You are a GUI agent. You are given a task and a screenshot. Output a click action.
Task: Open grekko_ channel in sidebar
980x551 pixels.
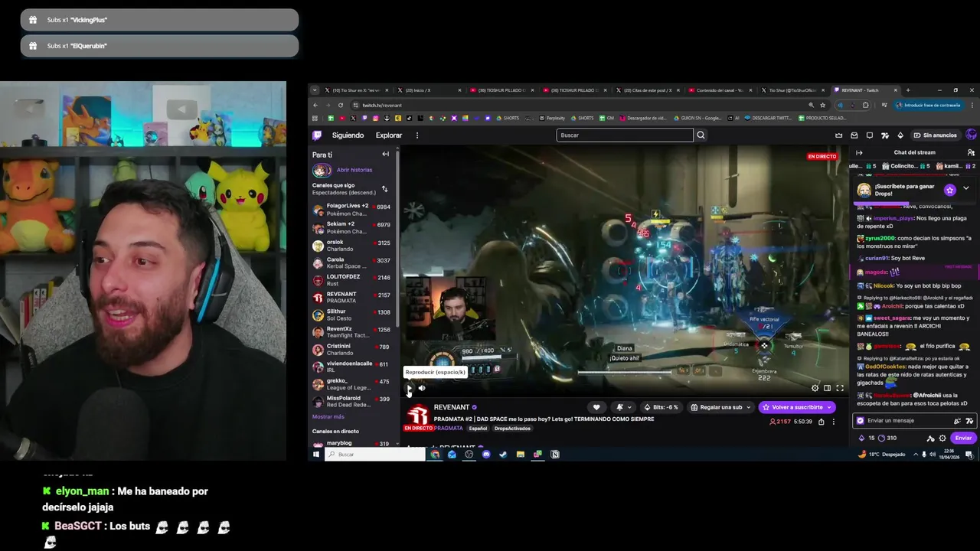click(352, 384)
